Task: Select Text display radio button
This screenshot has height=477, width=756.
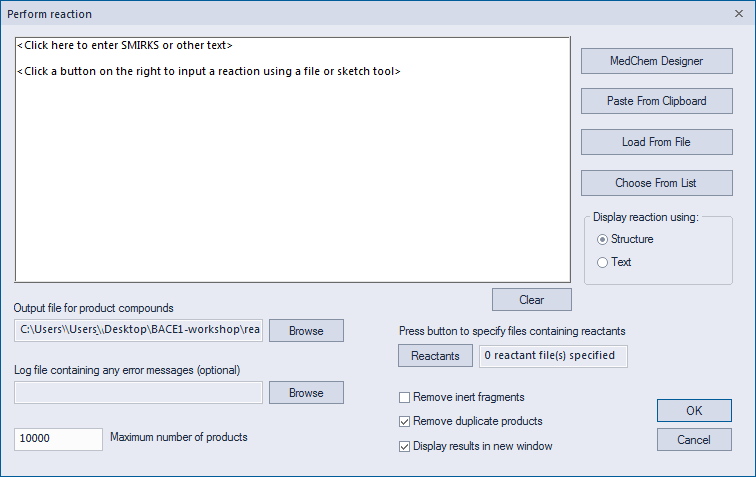Action: [602, 262]
